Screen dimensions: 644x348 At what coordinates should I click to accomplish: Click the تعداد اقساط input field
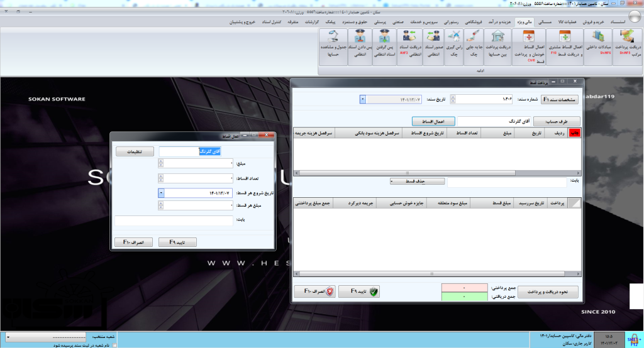[198, 178]
